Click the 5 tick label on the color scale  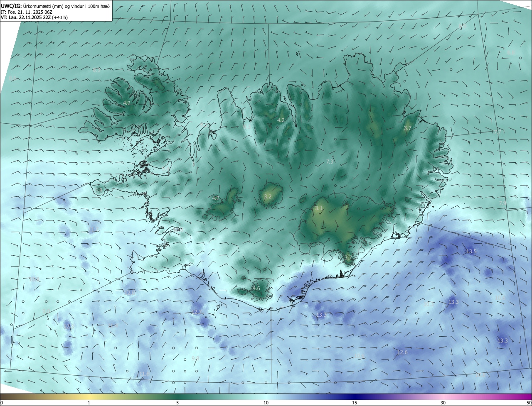pyautogui.click(x=177, y=403)
